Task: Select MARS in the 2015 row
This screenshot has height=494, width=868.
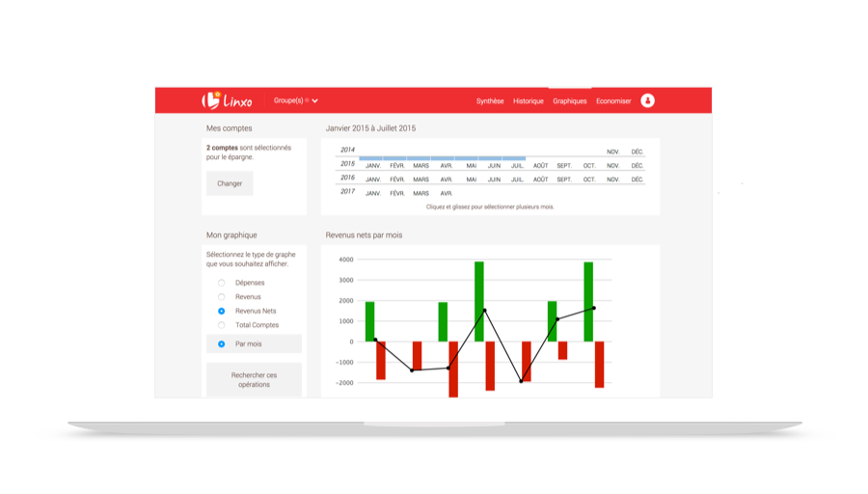Action: click(420, 166)
